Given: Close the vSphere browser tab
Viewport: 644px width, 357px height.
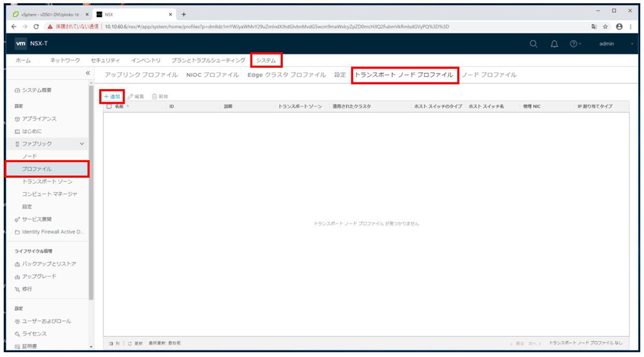Looking at the screenshot, I should (87, 14).
